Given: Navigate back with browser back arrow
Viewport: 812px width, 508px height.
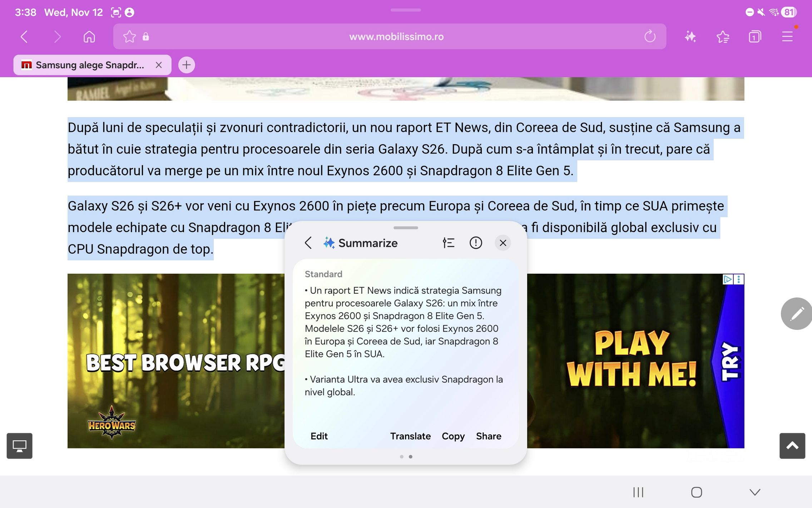Looking at the screenshot, I should point(24,36).
